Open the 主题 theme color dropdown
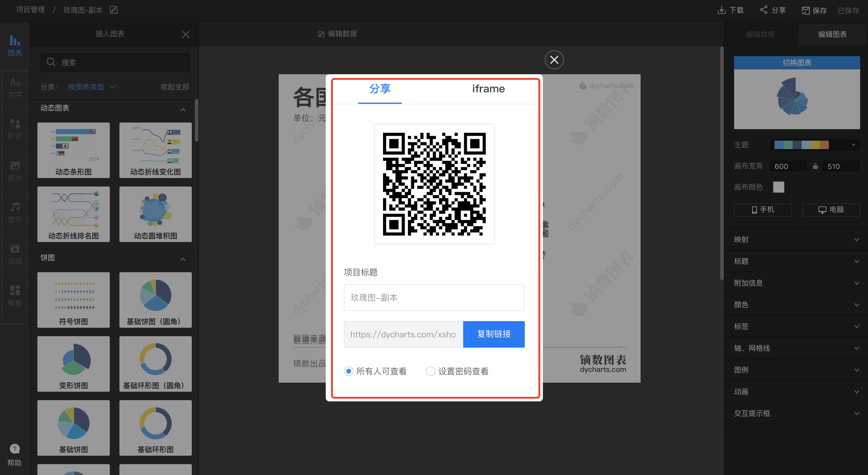The height and width of the screenshot is (475, 868). click(814, 145)
